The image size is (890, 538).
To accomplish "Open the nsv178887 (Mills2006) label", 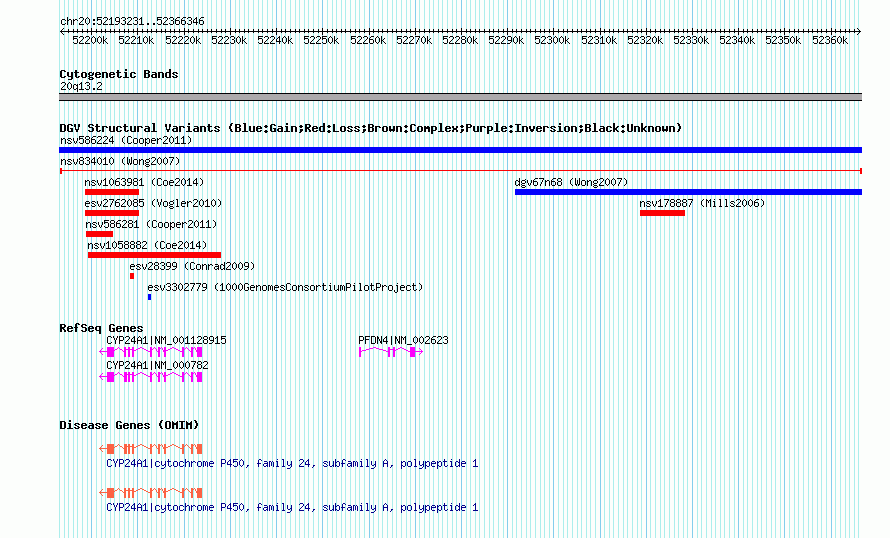I will pyautogui.click(x=702, y=203).
